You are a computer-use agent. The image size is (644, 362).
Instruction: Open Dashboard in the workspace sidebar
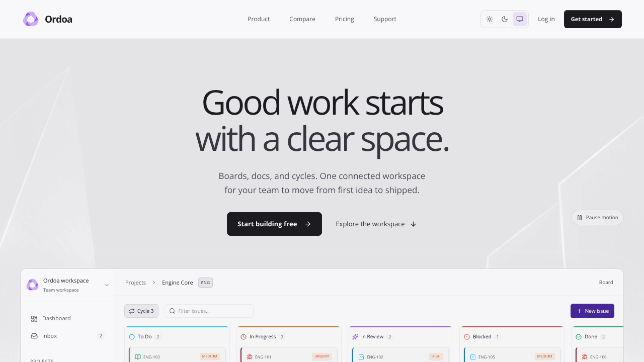tap(68, 318)
